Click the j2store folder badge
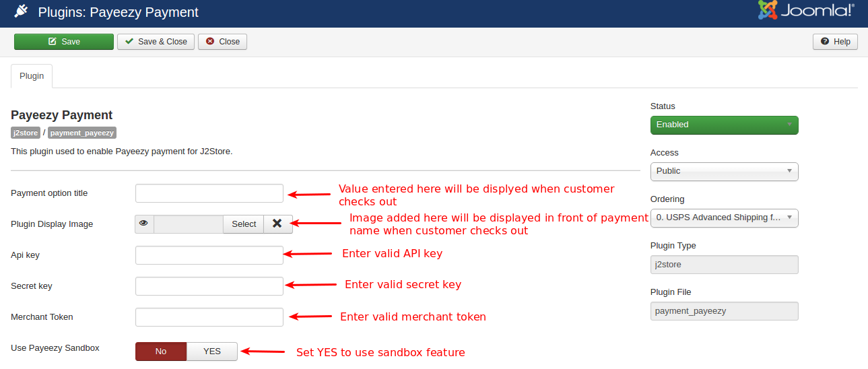This screenshot has height=369, width=868. click(26, 133)
